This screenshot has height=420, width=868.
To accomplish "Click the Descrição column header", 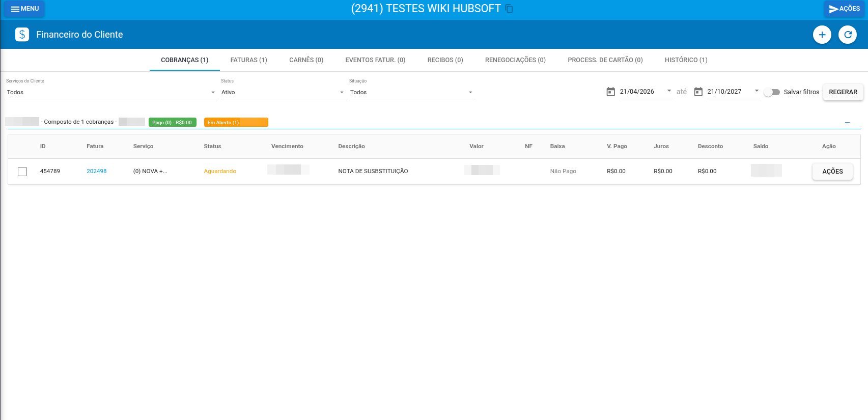I will click(351, 146).
